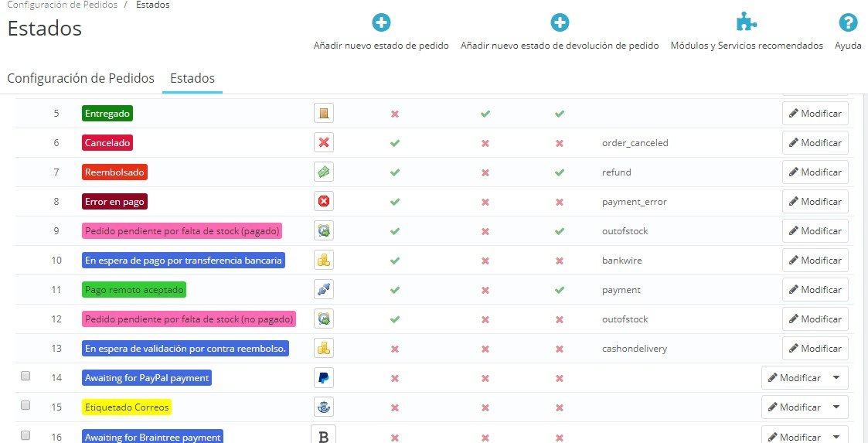This screenshot has height=443, width=868.
Task: Click the Entregado status door icon
Action: (x=324, y=114)
